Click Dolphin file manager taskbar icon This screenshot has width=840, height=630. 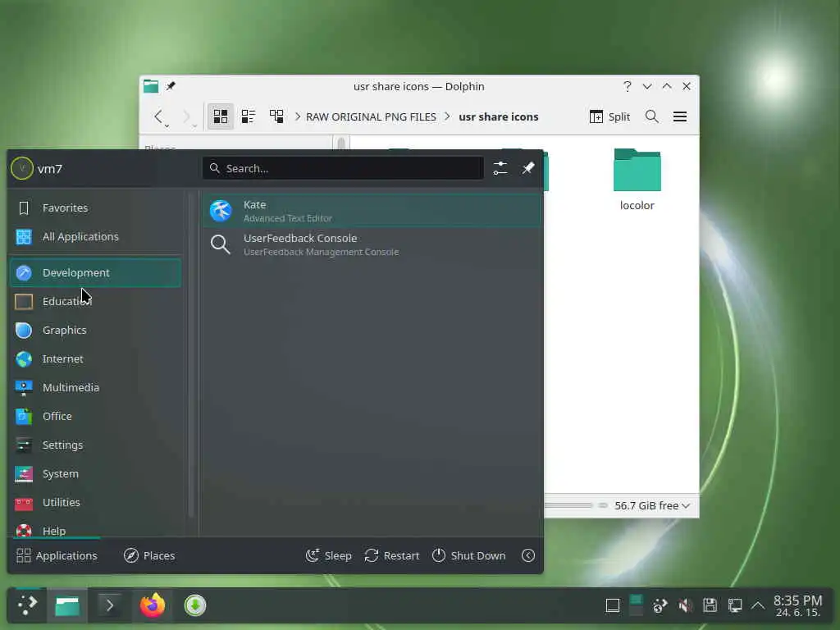pos(67,605)
